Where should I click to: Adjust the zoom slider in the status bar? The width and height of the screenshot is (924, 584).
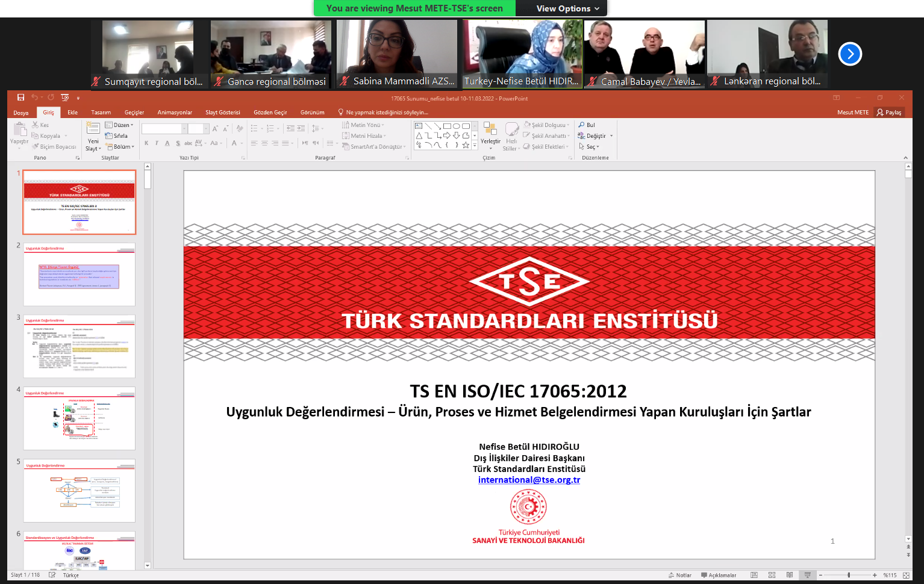coord(849,575)
